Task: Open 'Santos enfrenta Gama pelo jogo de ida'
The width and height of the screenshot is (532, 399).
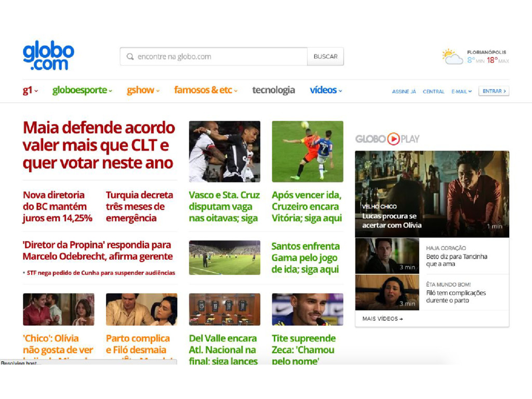Action: pos(305,258)
